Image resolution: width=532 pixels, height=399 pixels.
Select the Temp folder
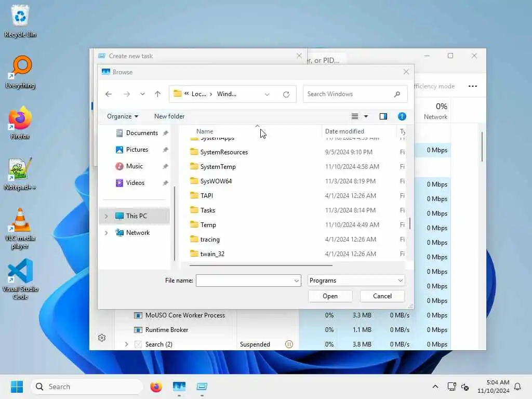coord(208,225)
